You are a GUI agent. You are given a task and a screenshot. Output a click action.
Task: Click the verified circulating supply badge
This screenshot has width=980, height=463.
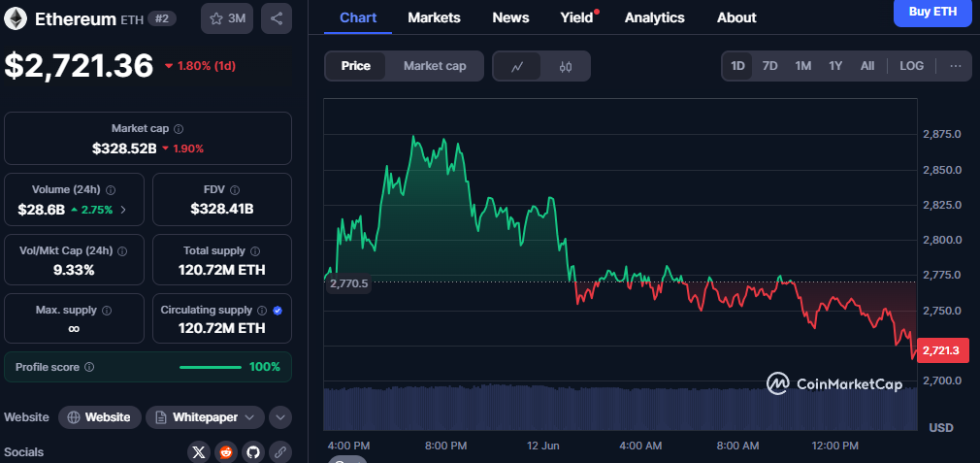278,311
